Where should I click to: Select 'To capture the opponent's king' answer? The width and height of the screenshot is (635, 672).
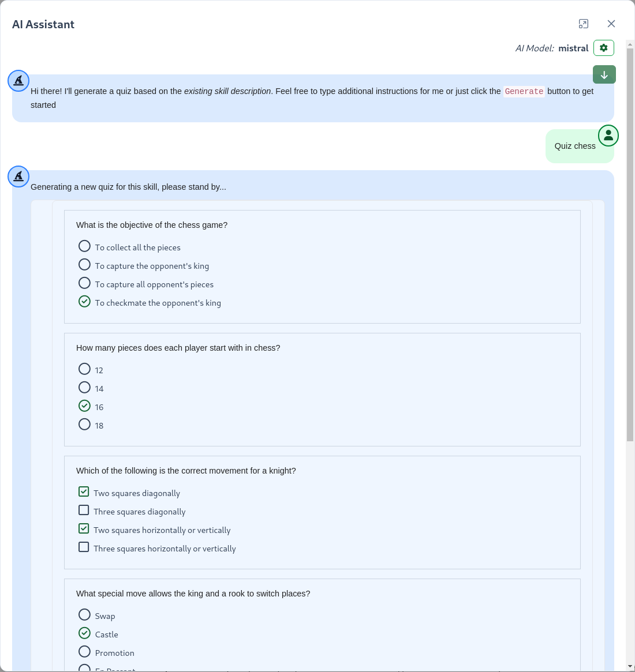pos(84,264)
